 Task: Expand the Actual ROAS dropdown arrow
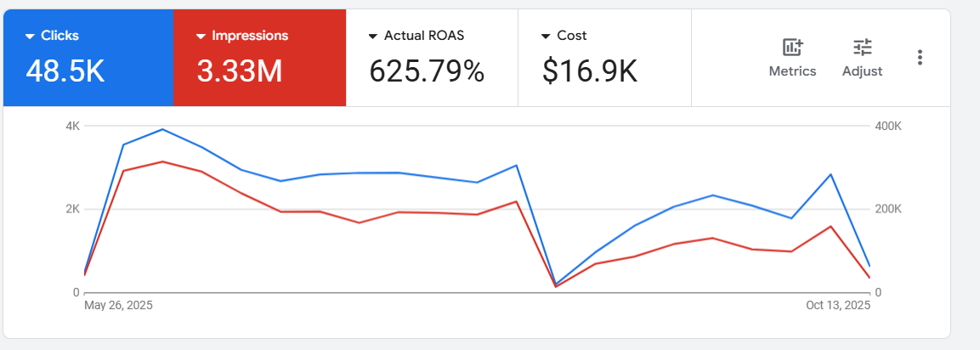click(x=373, y=37)
